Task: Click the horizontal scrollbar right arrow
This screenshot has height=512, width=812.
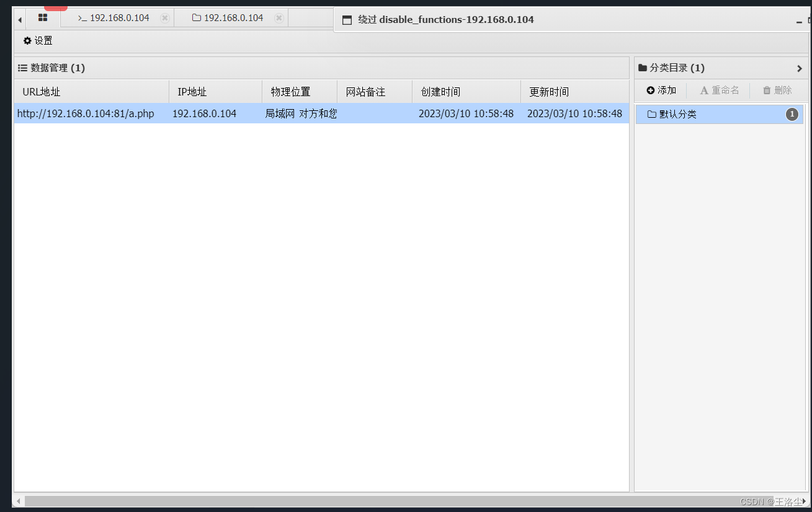Action: (805, 501)
